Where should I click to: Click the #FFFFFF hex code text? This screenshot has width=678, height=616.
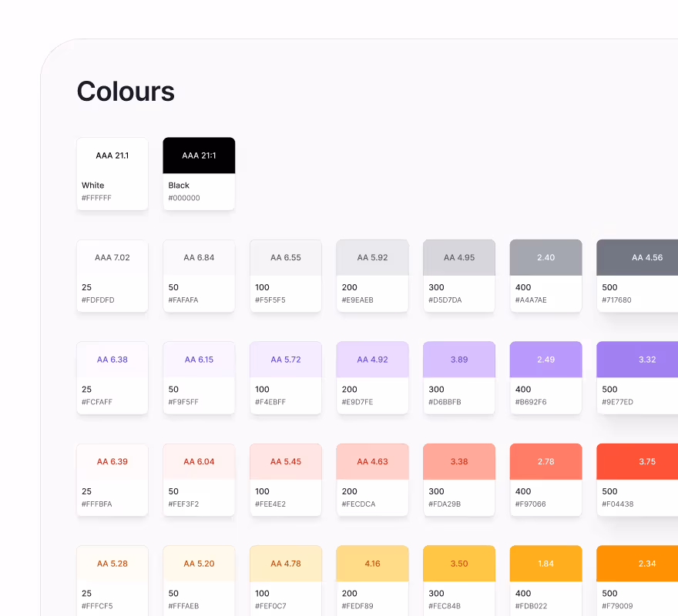click(x=96, y=198)
